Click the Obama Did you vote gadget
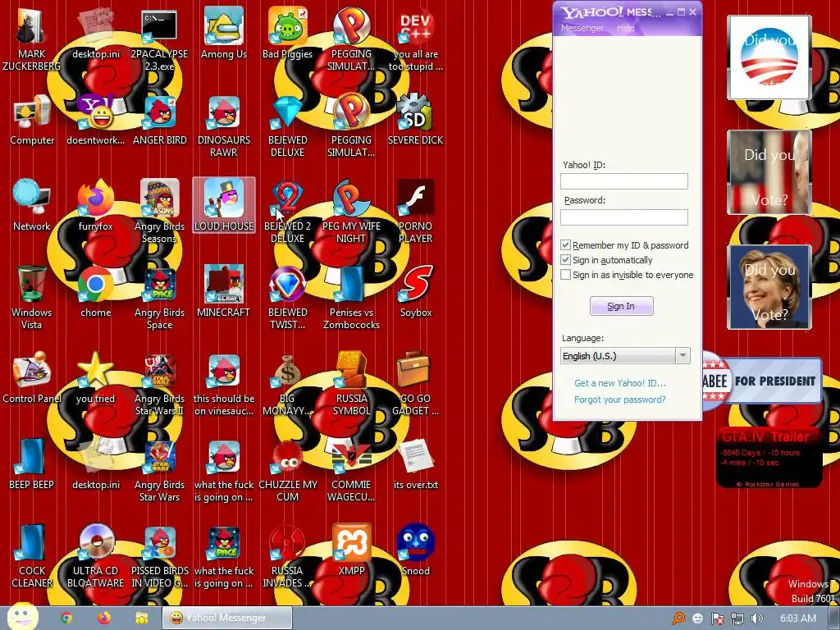 coord(769,57)
